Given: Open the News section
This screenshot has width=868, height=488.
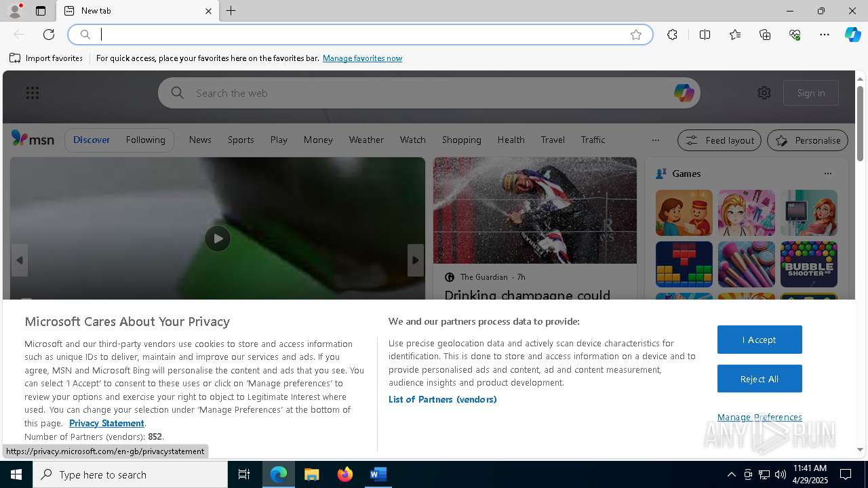Looking at the screenshot, I should 200,140.
